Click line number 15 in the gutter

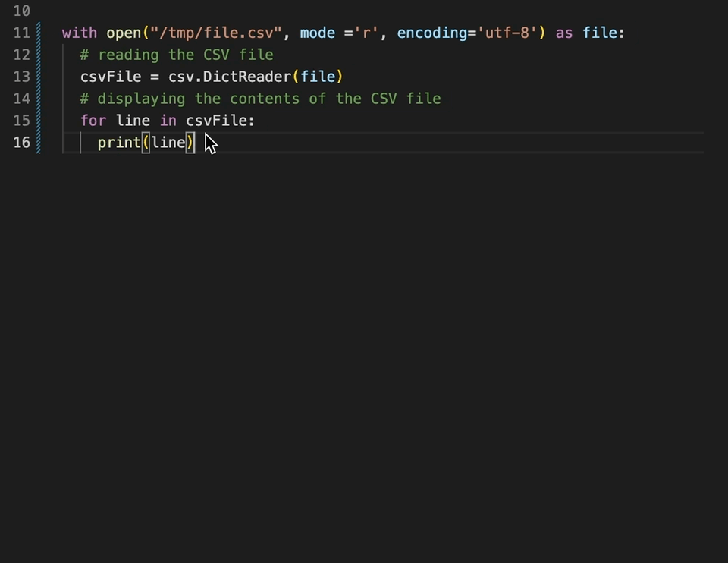tap(21, 121)
